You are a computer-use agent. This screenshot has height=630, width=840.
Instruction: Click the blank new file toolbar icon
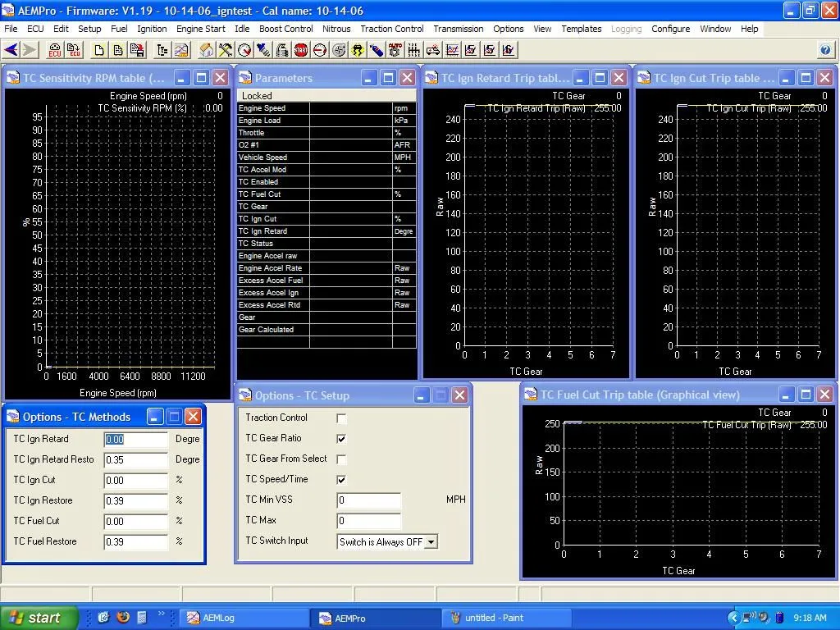coord(98,50)
